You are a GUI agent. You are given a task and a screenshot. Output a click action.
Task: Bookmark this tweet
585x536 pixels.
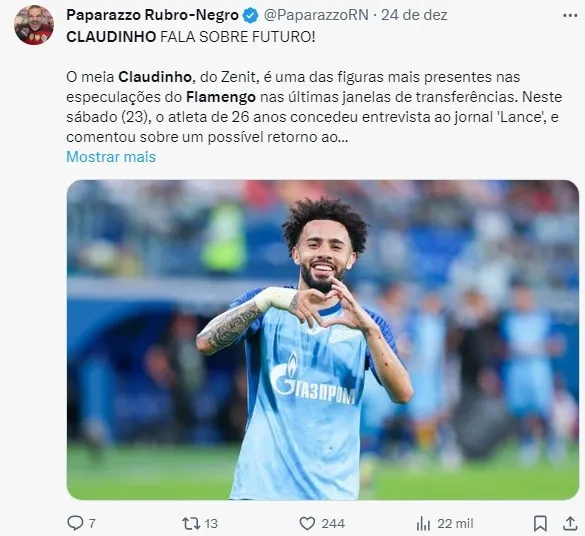pyautogui.click(x=540, y=523)
